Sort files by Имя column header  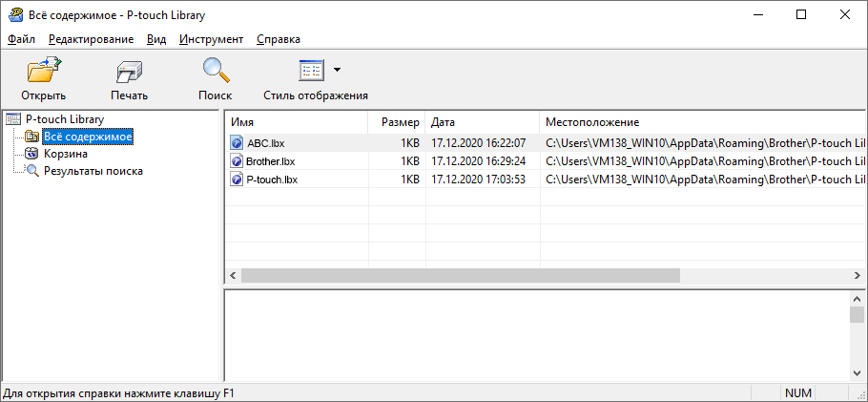pyautogui.click(x=296, y=122)
